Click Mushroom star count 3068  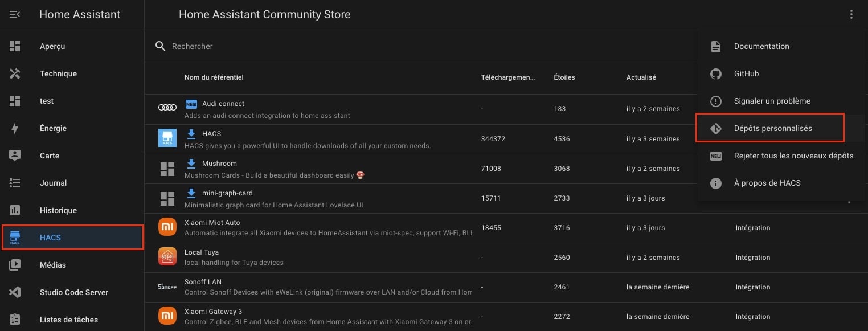click(562, 169)
